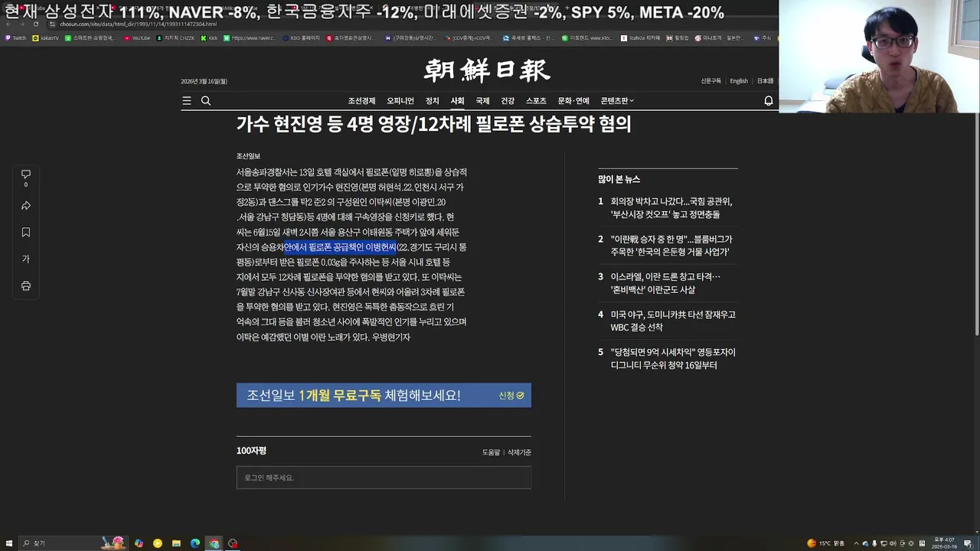Go to the 사회 section
This screenshot has width=980, height=551.
click(x=457, y=101)
